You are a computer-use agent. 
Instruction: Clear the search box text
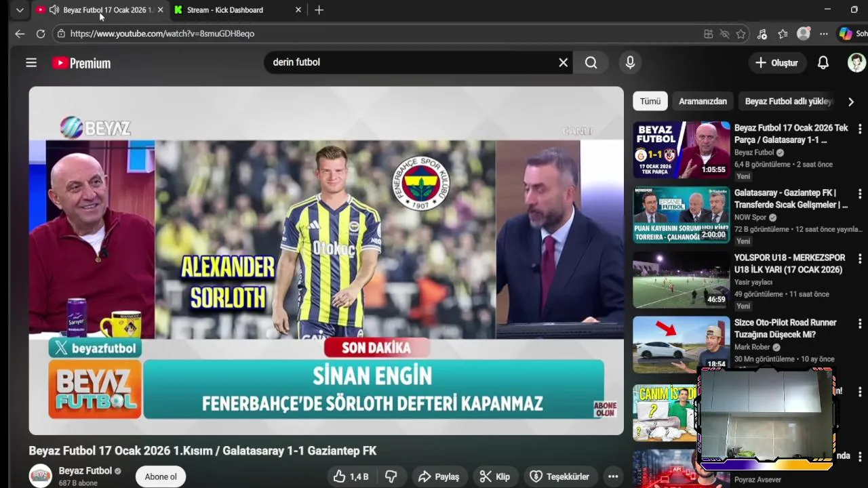click(563, 62)
